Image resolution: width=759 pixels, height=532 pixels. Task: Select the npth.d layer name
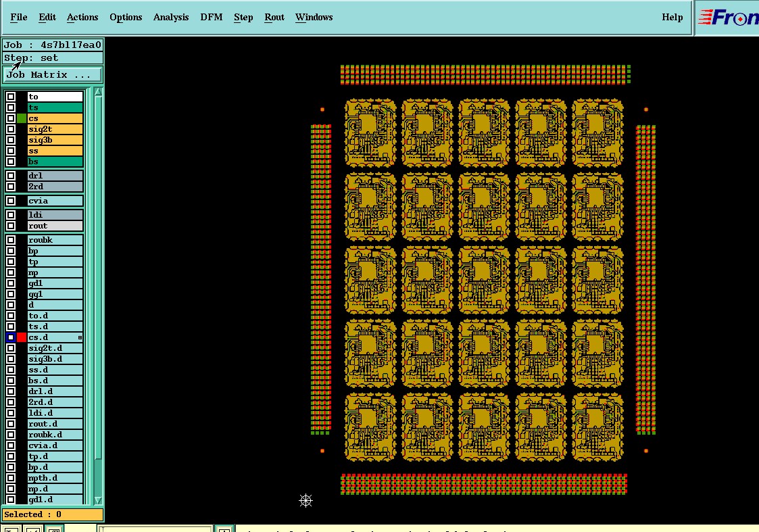click(55, 479)
